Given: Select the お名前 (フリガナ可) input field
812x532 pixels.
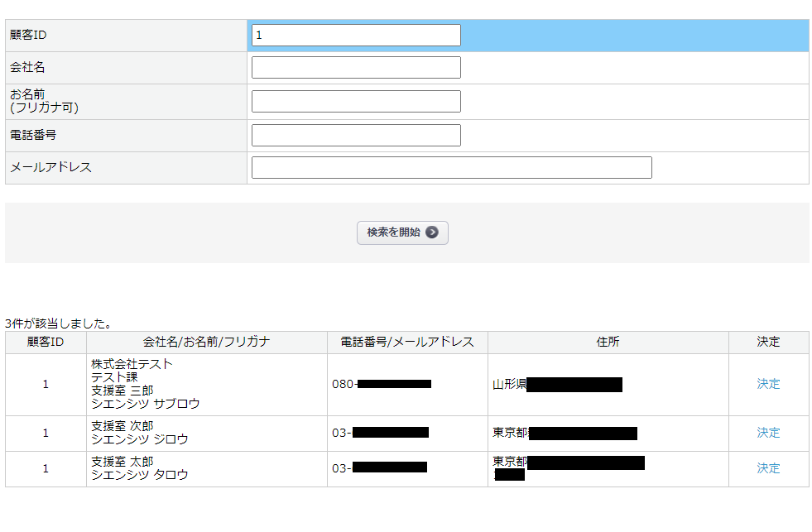Looking at the screenshot, I should [x=356, y=102].
